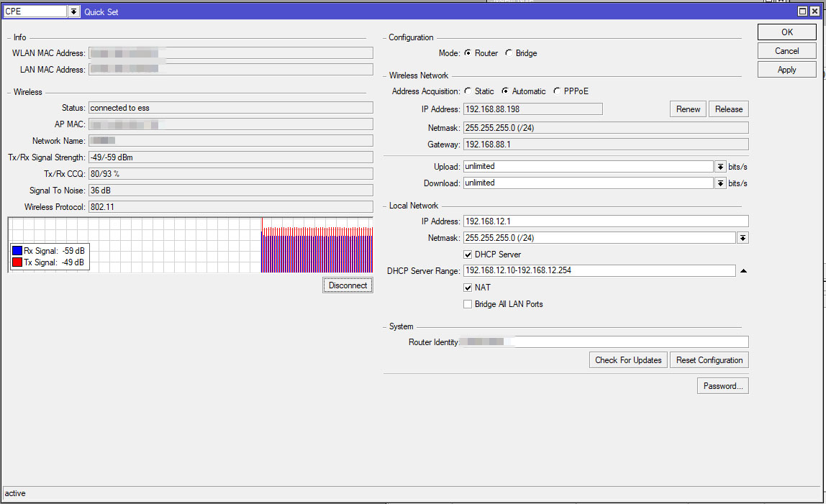This screenshot has height=504, width=826.
Task: Click the blue Rx Signal legend swatch
Action: click(x=18, y=251)
